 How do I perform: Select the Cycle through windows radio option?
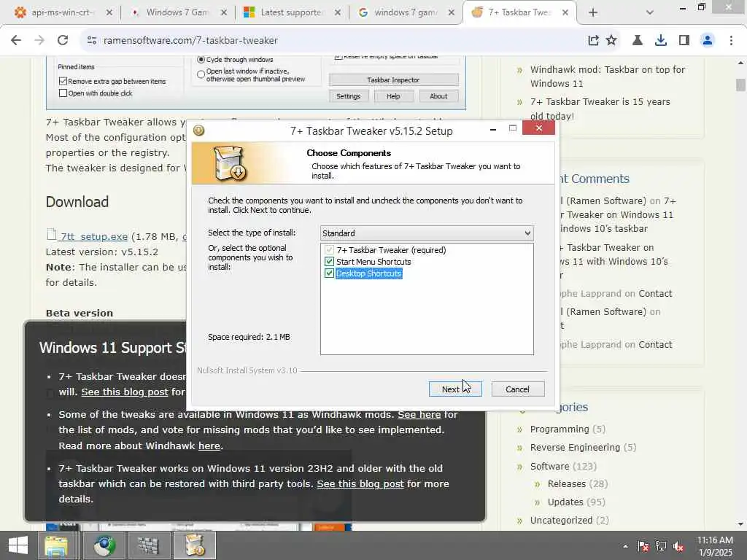click(201, 60)
